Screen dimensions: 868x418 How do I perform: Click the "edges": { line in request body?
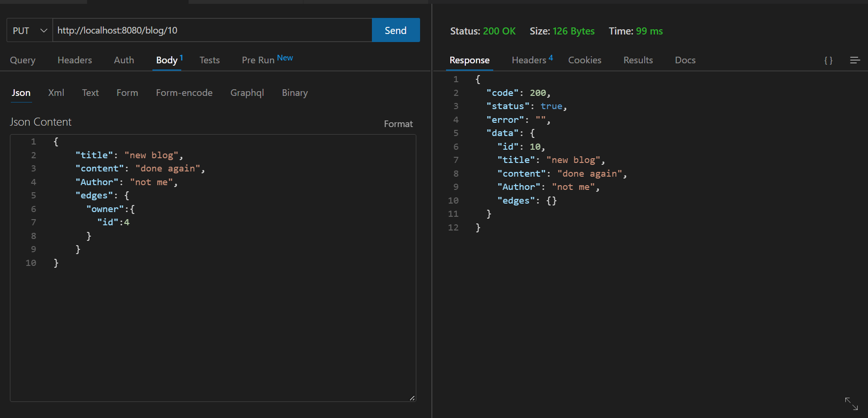coord(102,195)
